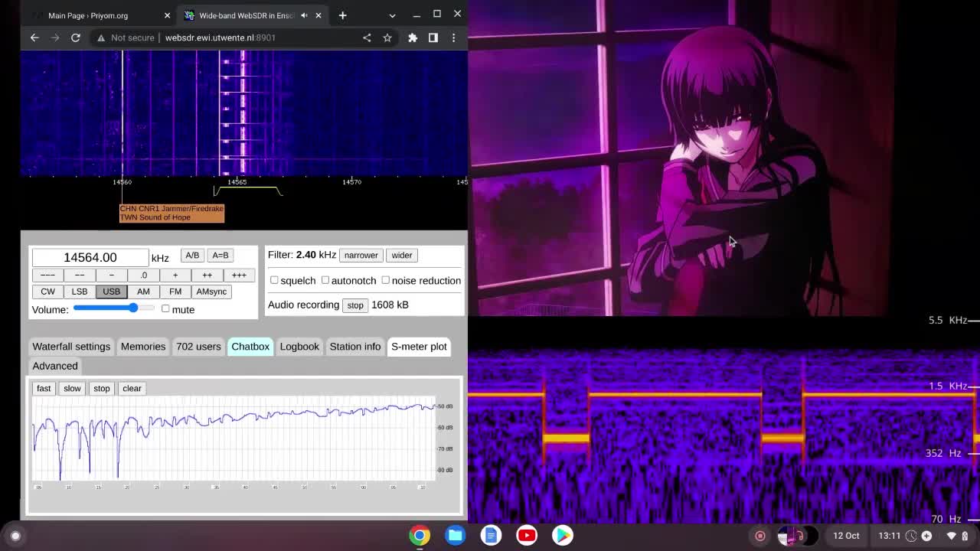Select AMsync mode

pos(211,292)
